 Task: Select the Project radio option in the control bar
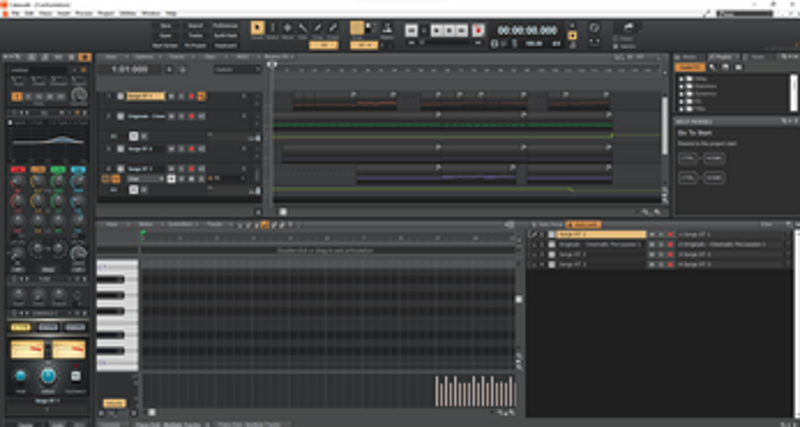pyautogui.click(x=615, y=39)
